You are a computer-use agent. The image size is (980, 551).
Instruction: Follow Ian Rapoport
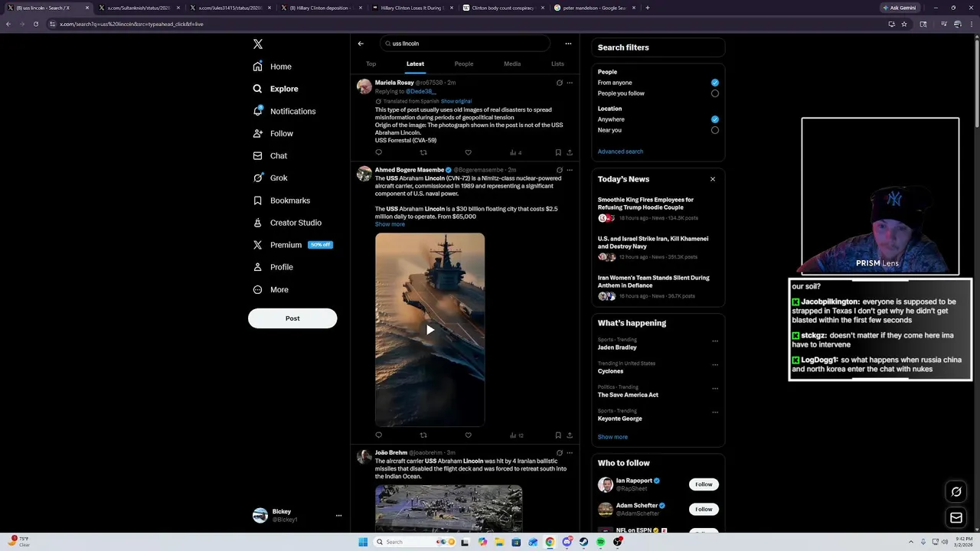point(704,484)
